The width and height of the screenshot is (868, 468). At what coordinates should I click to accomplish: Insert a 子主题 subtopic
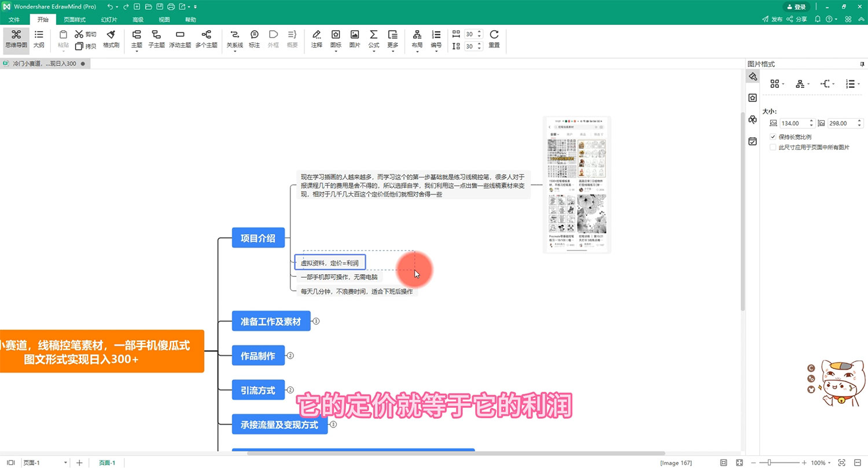click(x=156, y=39)
